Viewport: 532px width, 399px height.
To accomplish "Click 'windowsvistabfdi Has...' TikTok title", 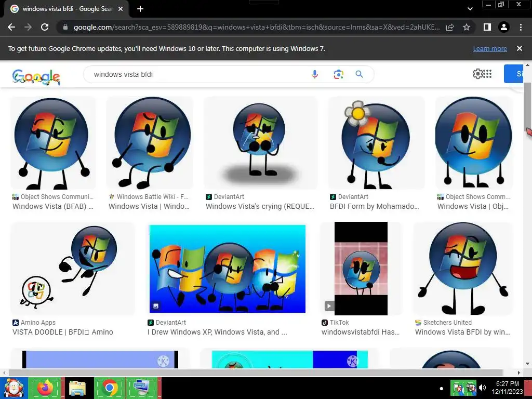I will pos(361,332).
